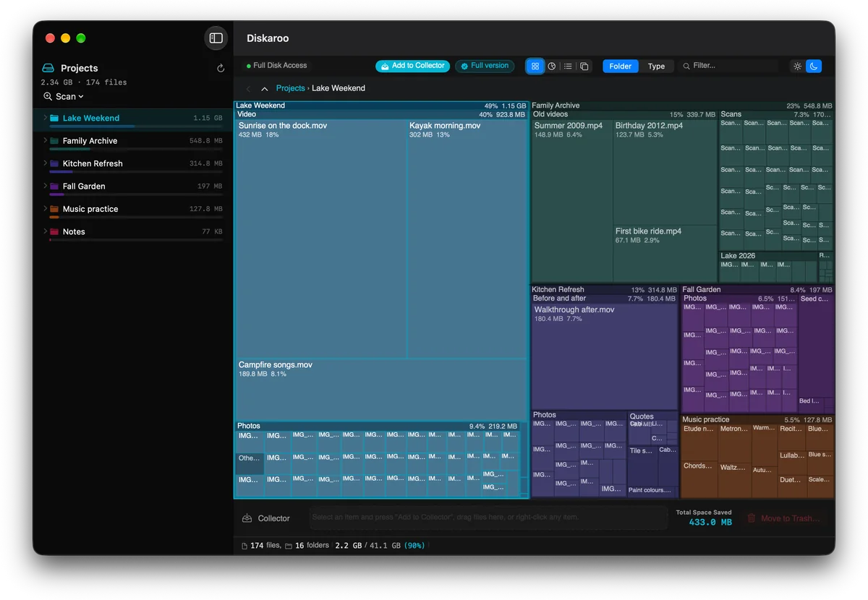This screenshot has height=600, width=868.
Task: Click Add to Collector button
Action: point(412,66)
